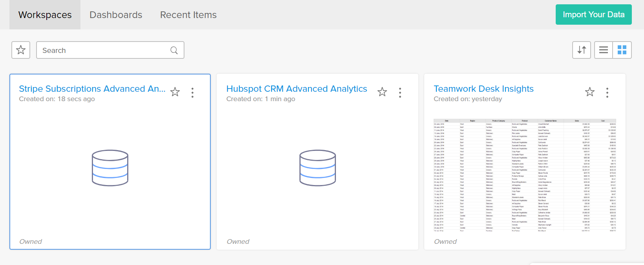Viewport: 644px width, 265px height.
Task: Click the magnifier icon in the Search box
Action: point(174,50)
